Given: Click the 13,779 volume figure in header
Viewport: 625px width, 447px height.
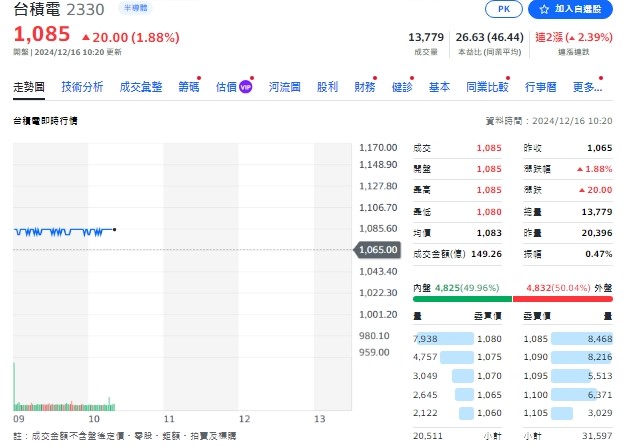Looking at the screenshot, I should 426,37.
